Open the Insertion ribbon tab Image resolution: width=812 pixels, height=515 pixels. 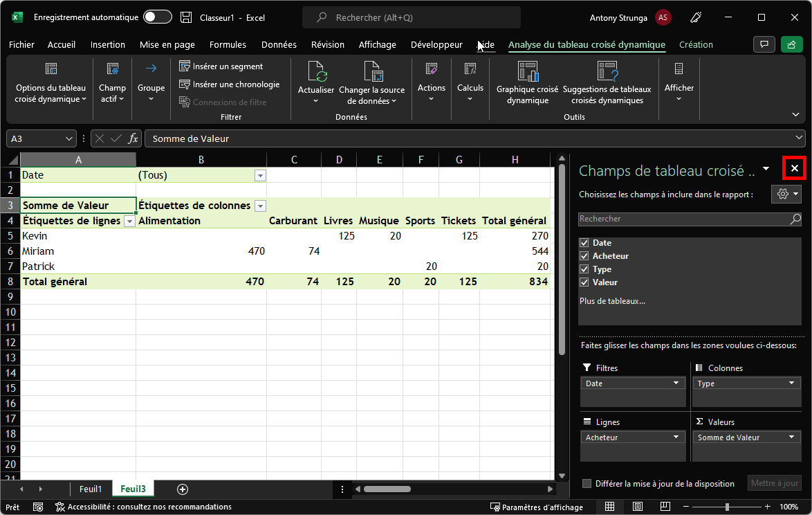(108, 45)
